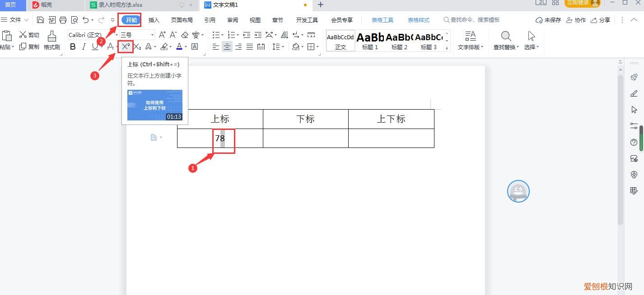Viewport: 644px width, 295px height.
Task: Apply superscript formatting with the X² icon
Action: click(x=125, y=46)
